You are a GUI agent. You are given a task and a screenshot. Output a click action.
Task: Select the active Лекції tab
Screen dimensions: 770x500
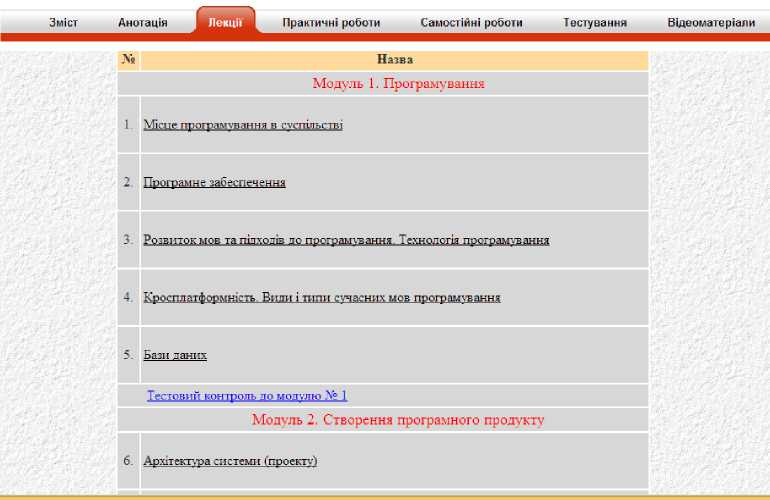pos(225,23)
